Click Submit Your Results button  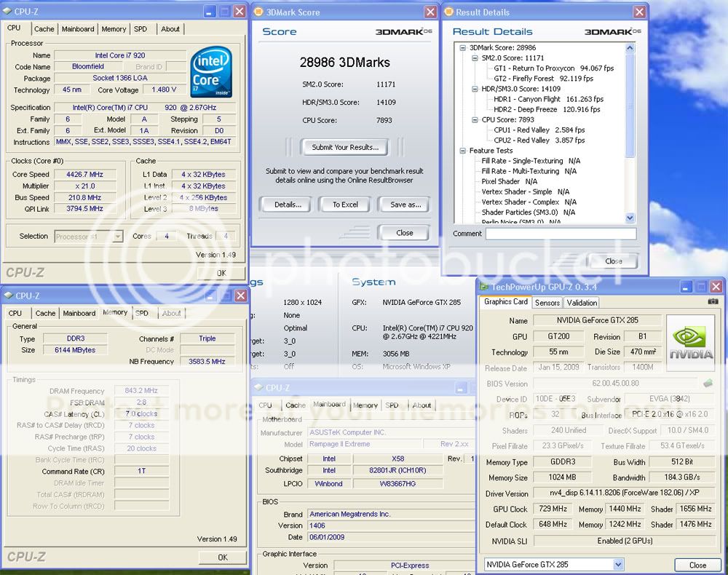click(x=345, y=147)
